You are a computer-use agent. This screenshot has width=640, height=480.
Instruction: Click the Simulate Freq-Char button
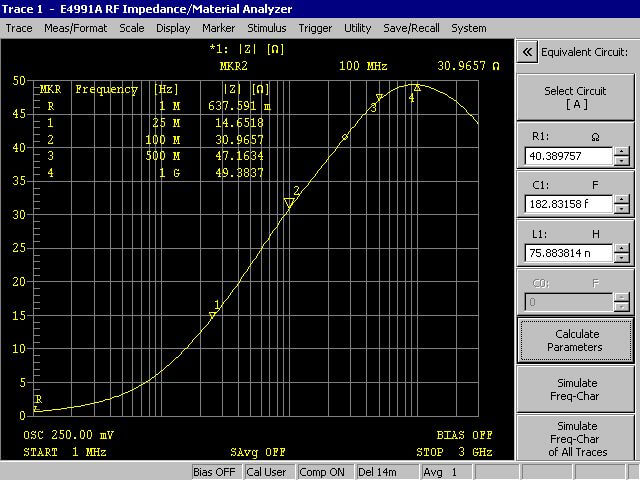(x=575, y=389)
